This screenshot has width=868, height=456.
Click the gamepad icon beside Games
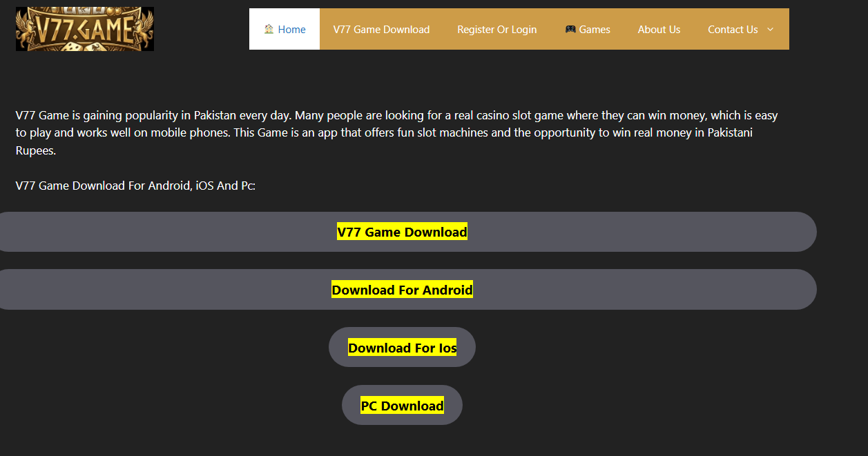tap(570, 29)
